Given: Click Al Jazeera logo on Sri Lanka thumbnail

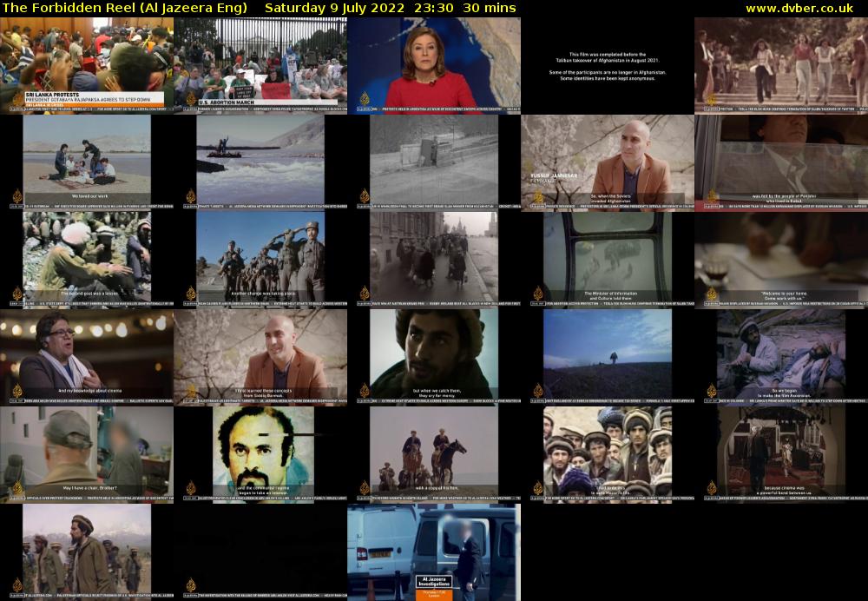Looking at the screenshot, I should pos(17,99).
